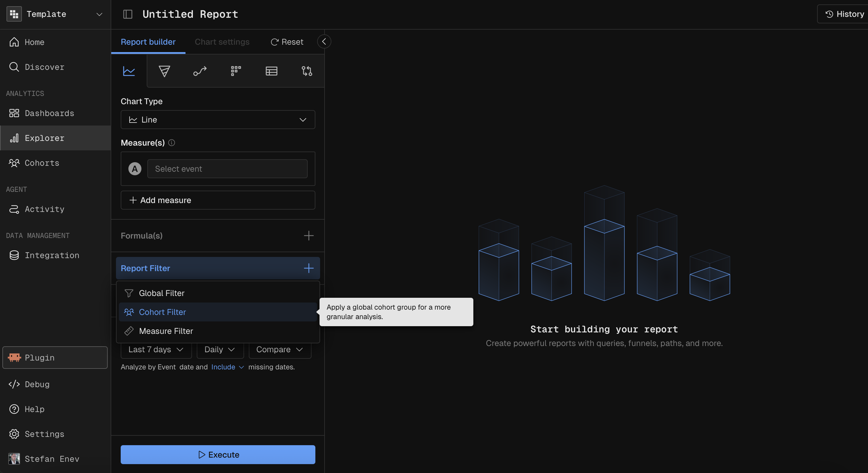
Task: Switch to the Report builder tab
Action: point(148,42)
